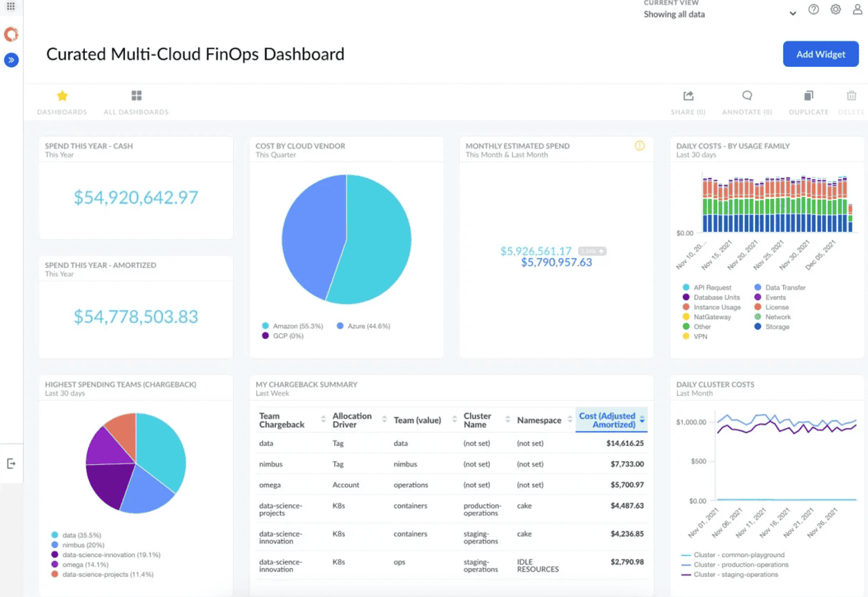Expand the sidebar with the blue chevron
Image resolution: width=868 pixels, height=597 pixels.
tap(11, 60)
